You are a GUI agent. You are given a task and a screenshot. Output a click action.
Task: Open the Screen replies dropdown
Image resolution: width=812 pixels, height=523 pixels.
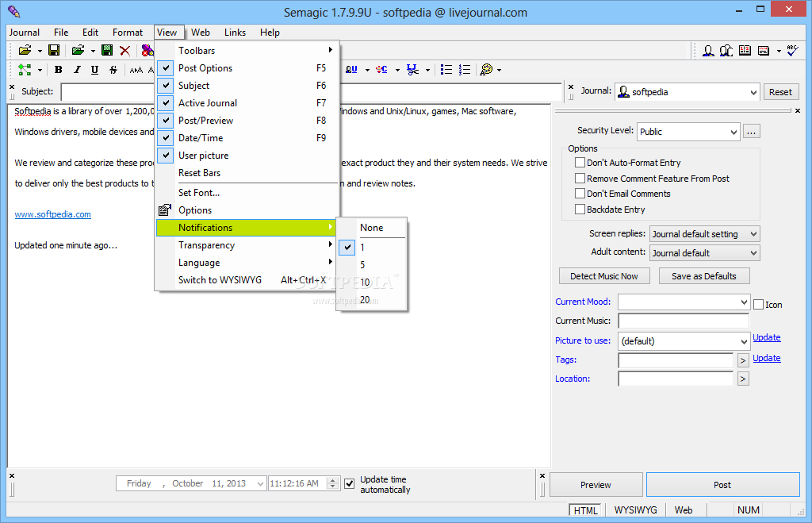(x=753, y=234)
